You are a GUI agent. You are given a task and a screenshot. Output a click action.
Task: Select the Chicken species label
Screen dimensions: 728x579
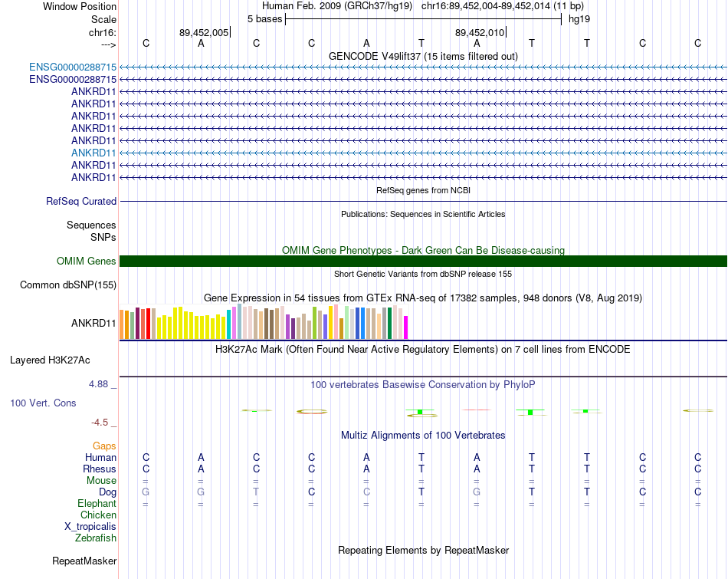pyautogui.click(x=98, y=515)
